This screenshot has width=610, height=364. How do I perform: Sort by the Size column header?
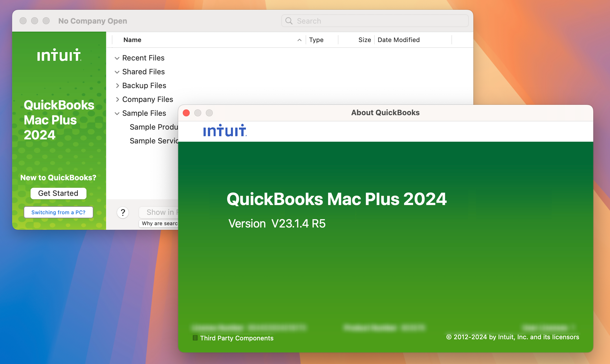click(x=365, y=40)
